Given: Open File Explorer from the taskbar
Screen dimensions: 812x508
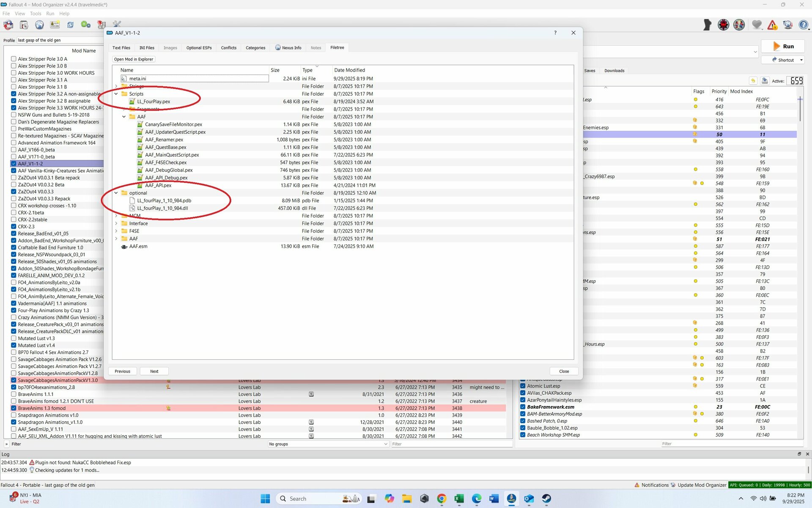Looking at the screenshot, I should (406, 499).
